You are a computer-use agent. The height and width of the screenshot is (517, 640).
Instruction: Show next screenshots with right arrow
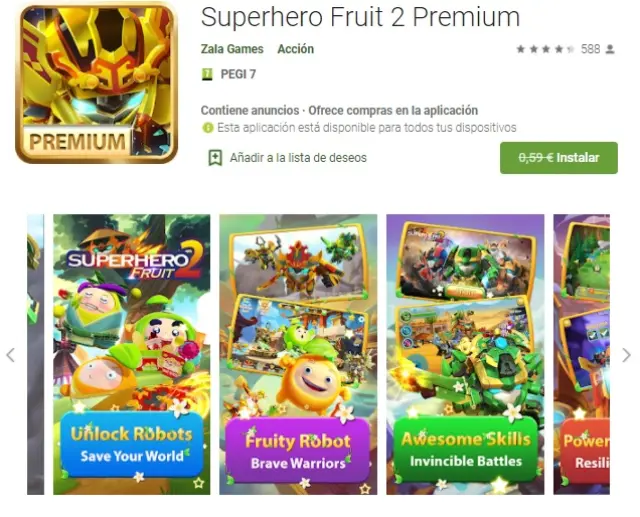point(627,355)
